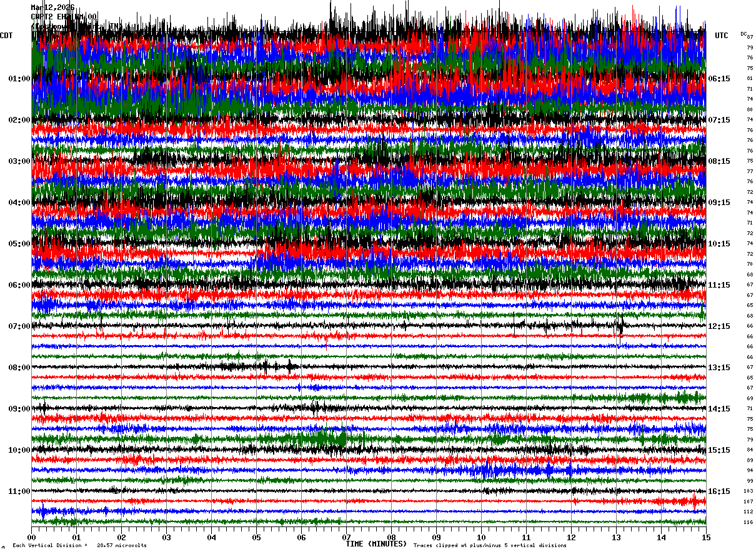Click the Mar 12, 2026 date header
756x554 pixels.
point(53,8)
